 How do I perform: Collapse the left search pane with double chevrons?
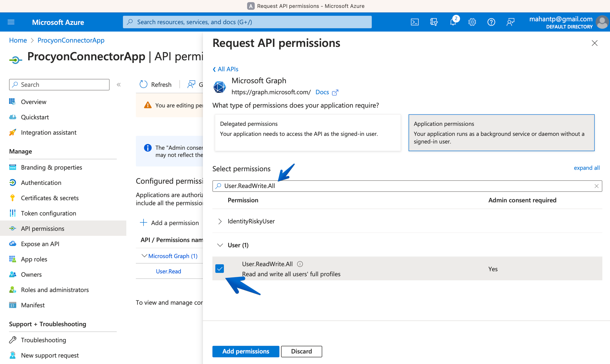click(119, 84)
